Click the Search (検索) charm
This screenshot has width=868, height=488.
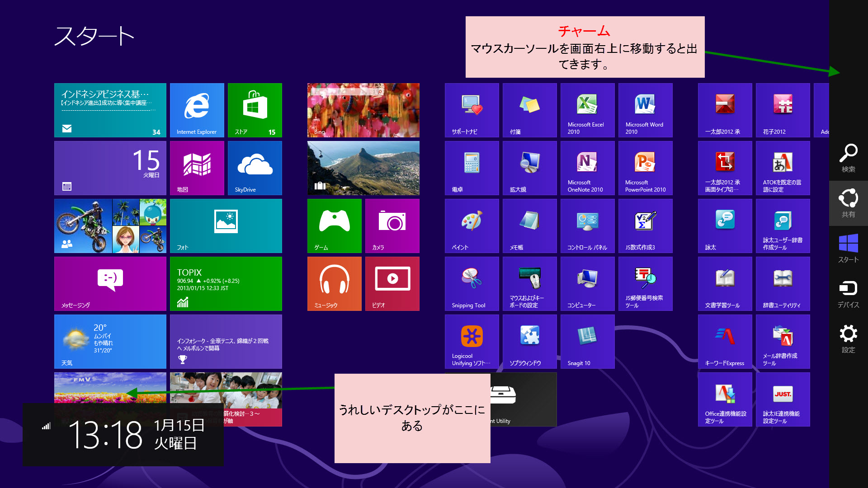[x=848, y=158]
